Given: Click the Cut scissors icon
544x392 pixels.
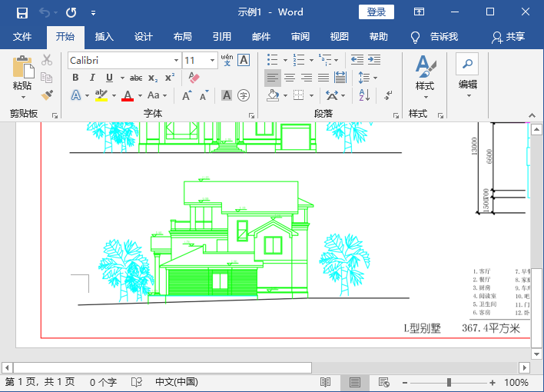Looking at the screenshot, I should point(47,60).
